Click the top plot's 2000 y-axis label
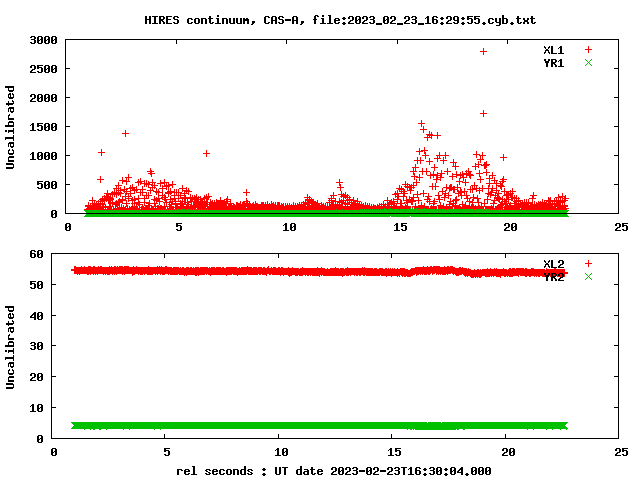Screen dimensions: 640x480 tap(43, 98)
